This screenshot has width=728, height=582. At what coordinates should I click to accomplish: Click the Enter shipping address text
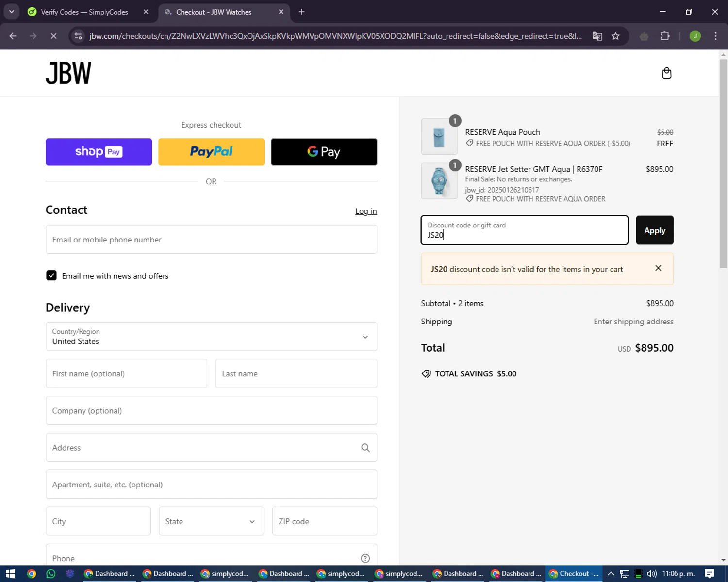point(633,322)
